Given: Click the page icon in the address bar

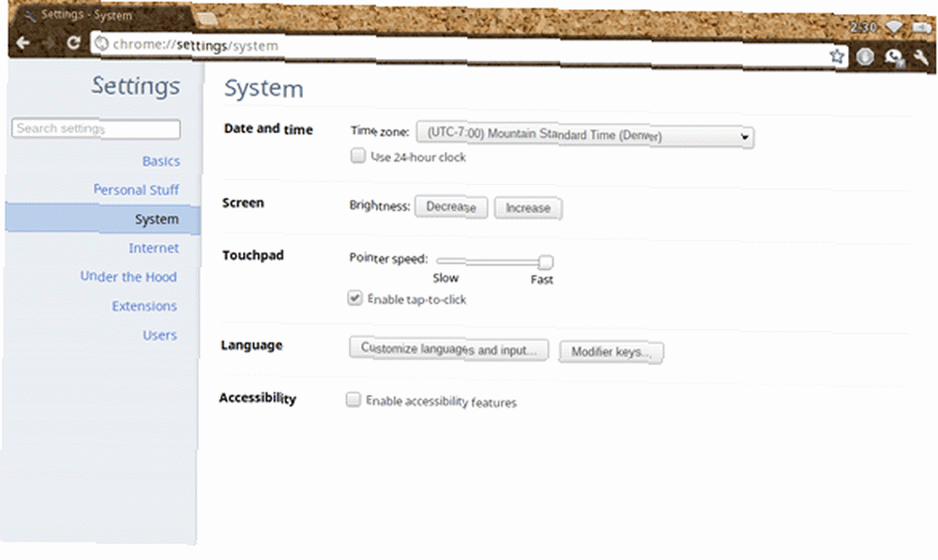Looking at the screenshot, I should click(102, 44).
